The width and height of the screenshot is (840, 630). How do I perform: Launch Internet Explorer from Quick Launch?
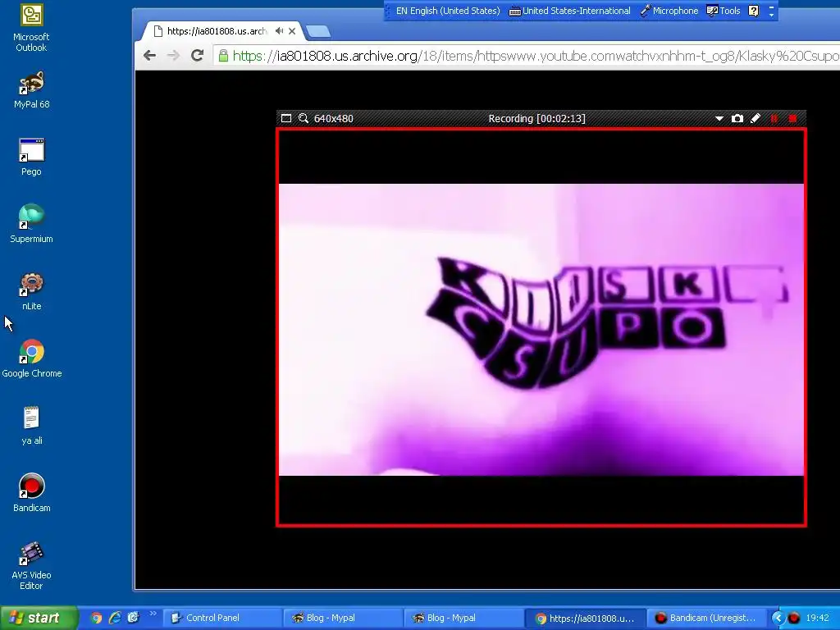point(115,618)
